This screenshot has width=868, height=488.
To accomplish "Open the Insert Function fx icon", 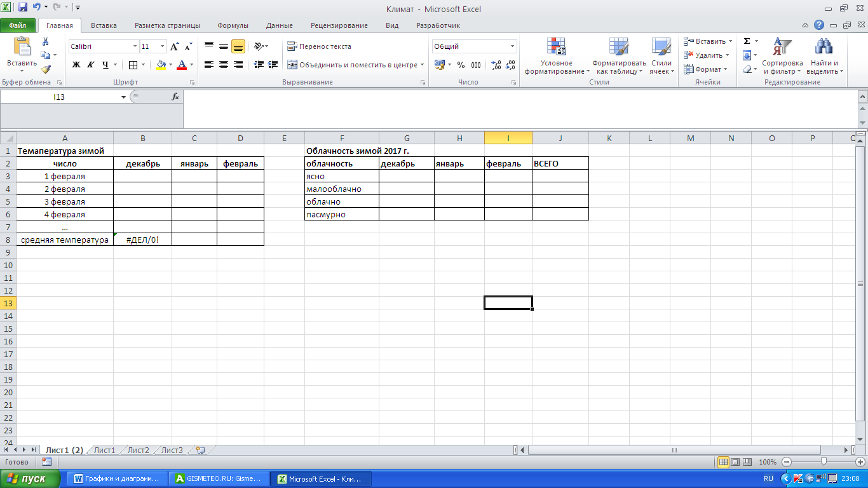I will pos(175,97).
